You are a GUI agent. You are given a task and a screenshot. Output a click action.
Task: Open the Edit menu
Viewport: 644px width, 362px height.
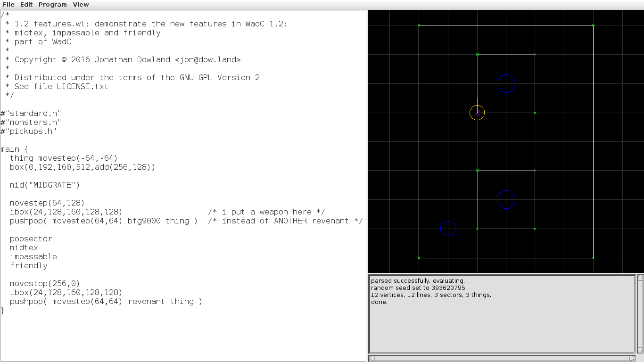tap(26, 4)
